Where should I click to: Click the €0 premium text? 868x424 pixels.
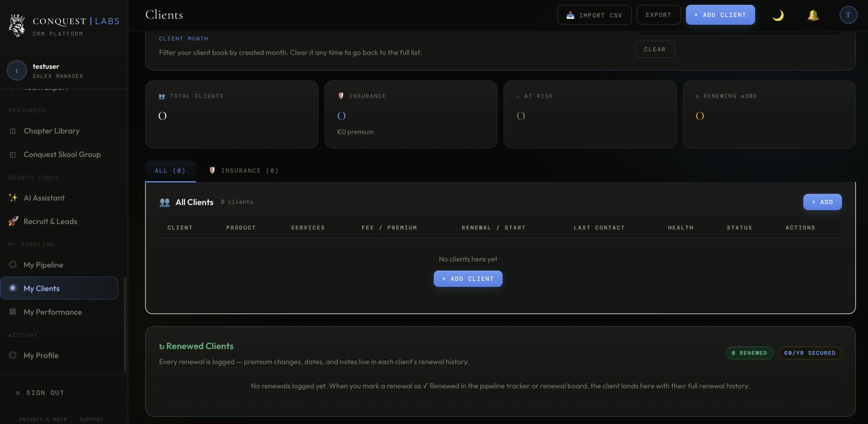coord(355,132)
